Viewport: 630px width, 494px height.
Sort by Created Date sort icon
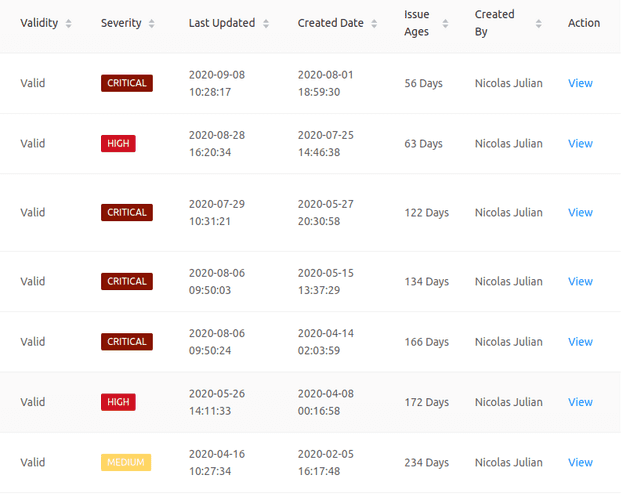(375, 23)
